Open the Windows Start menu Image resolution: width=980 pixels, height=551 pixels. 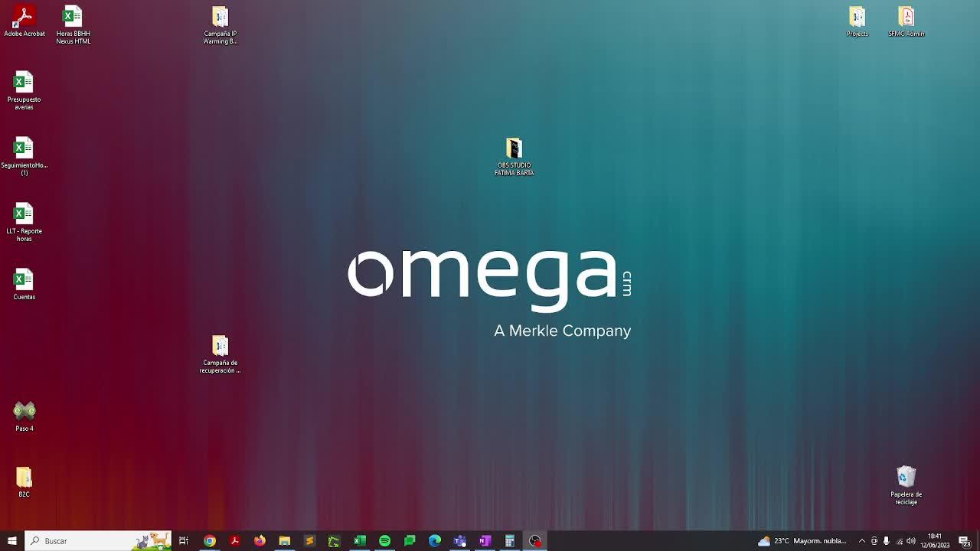tap(12, 541)
